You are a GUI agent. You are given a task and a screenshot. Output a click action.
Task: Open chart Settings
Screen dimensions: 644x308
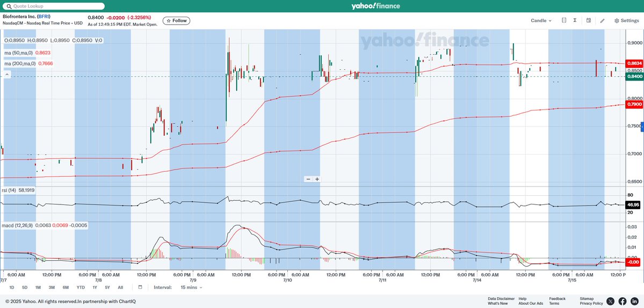point(627,20)
